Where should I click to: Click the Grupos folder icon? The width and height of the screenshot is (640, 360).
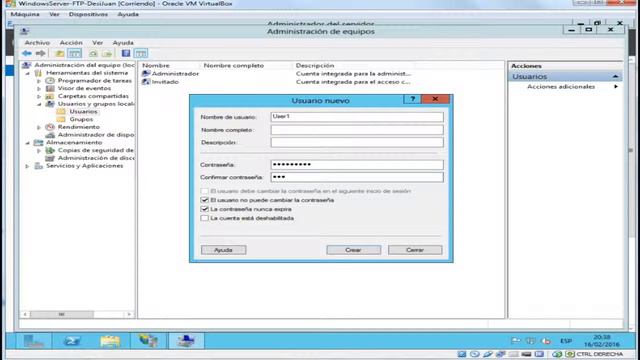(61, 120)
